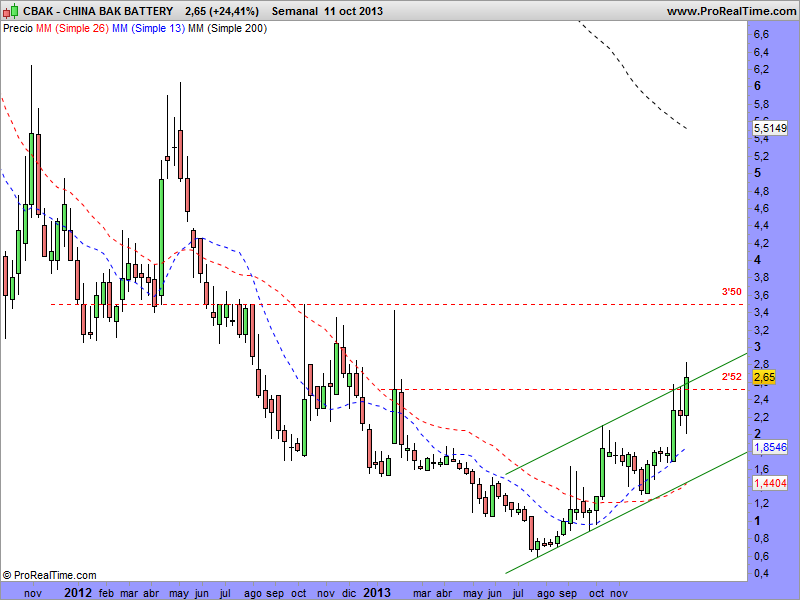800x600 pixels.
Task: Click the 2'52 resistance level label
Action: click(x=732, y=377)
